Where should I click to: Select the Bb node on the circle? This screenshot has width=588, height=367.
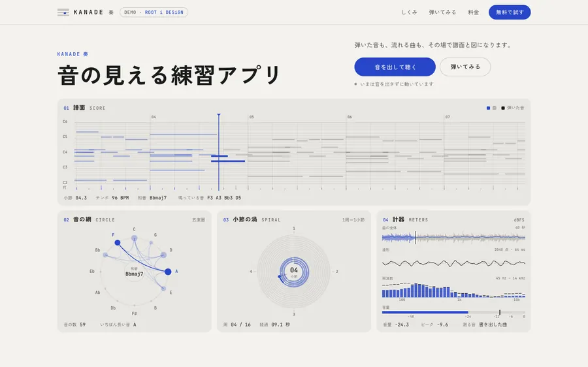[105, 255]
